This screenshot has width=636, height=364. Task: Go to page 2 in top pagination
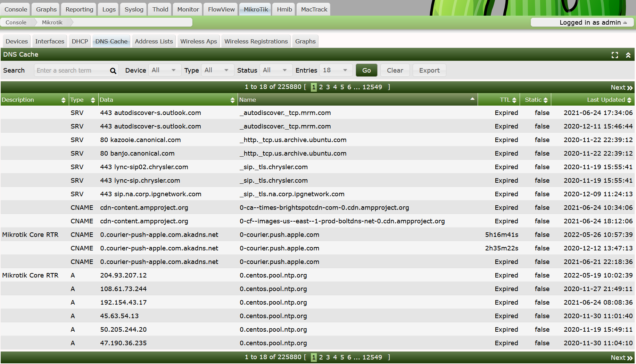point(321,87)
